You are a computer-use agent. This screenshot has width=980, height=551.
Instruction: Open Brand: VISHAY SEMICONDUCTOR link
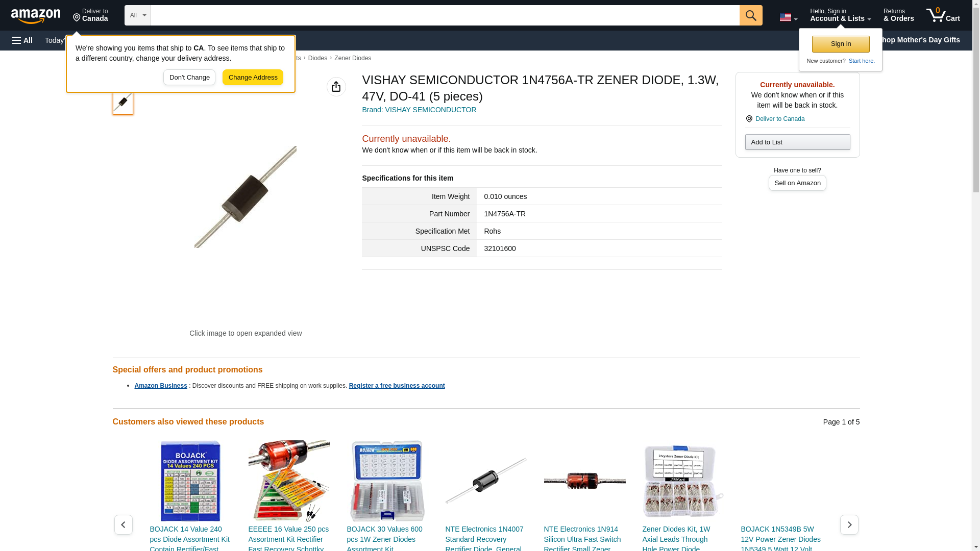pyautogui.click(x=419, y=110)
